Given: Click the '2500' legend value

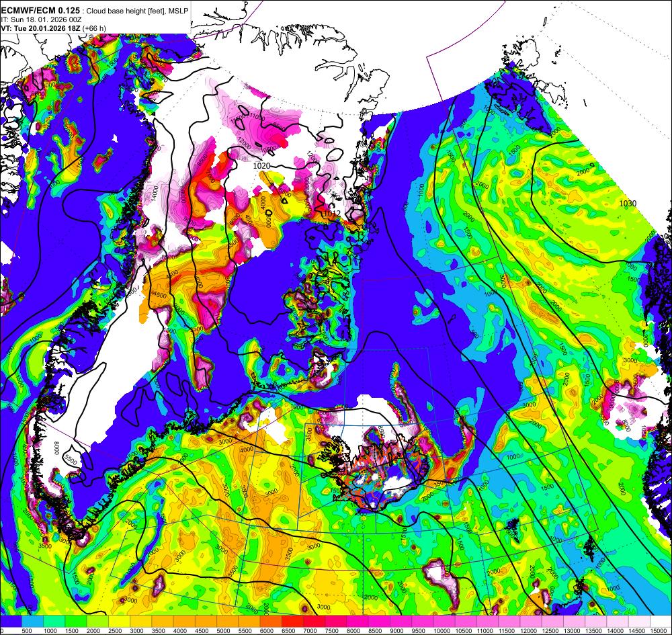Looking at the screenshot, I should [x=116, y=631].
